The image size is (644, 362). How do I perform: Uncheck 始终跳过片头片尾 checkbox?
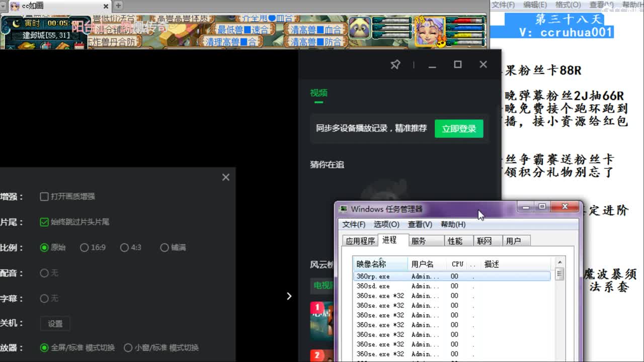click(x=44, y=222)
